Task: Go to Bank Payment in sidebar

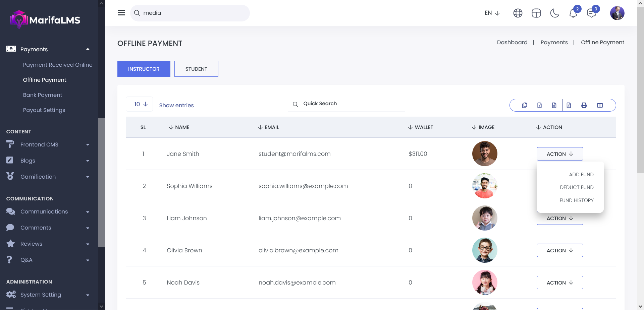Action: [43, 95]
